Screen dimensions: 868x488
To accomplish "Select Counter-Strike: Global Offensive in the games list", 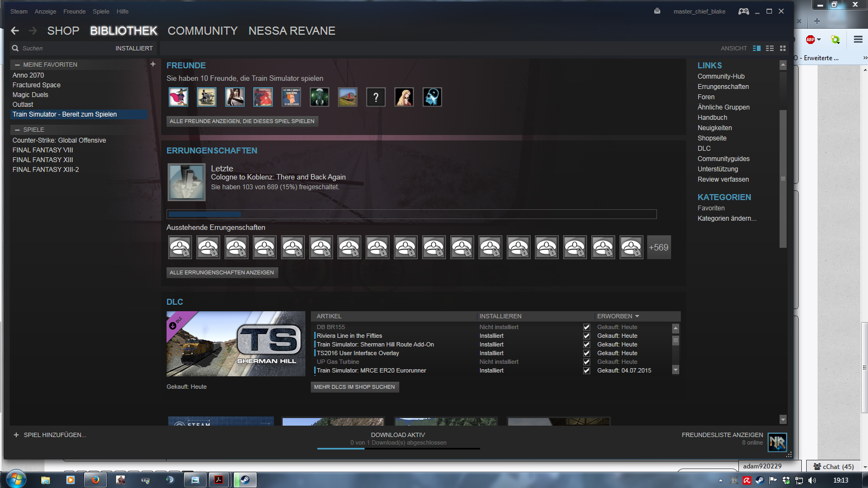I will point(59,140).
